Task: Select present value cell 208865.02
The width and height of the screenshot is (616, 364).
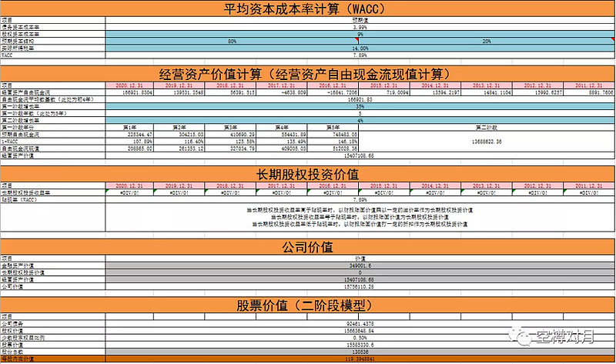Action: click(129, 149)
